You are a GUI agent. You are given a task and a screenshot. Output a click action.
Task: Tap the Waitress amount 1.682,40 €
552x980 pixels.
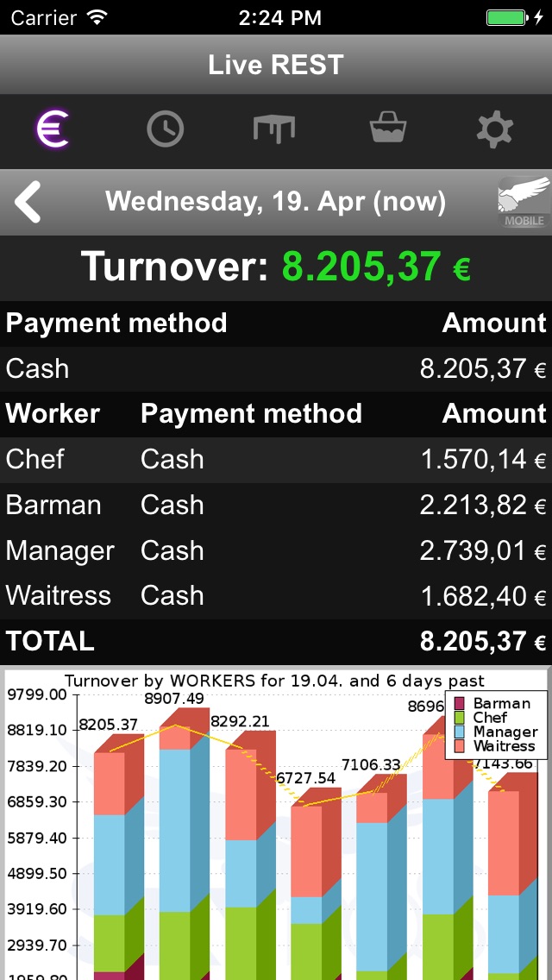[483, 597]
